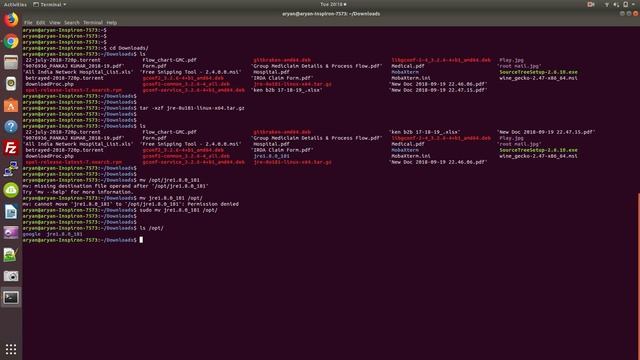
Task: Open the volume indicator in top bar
Action: (x=616, y=4)
